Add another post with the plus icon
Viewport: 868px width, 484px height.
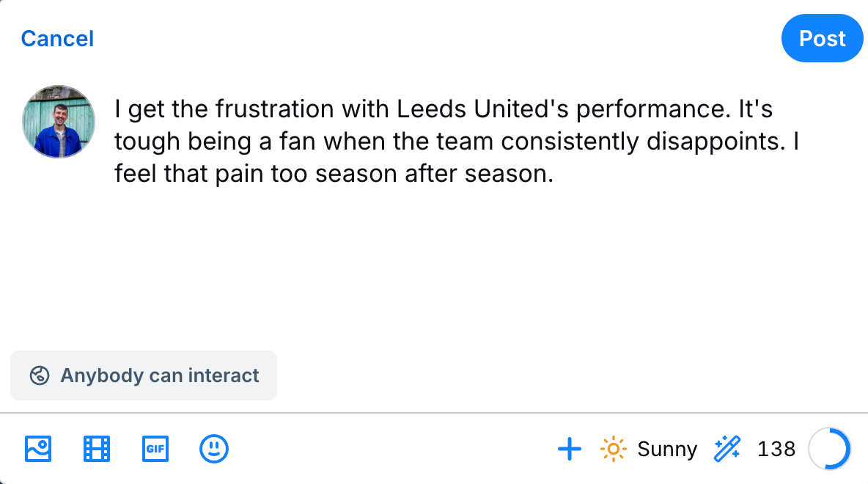(570, 449)
